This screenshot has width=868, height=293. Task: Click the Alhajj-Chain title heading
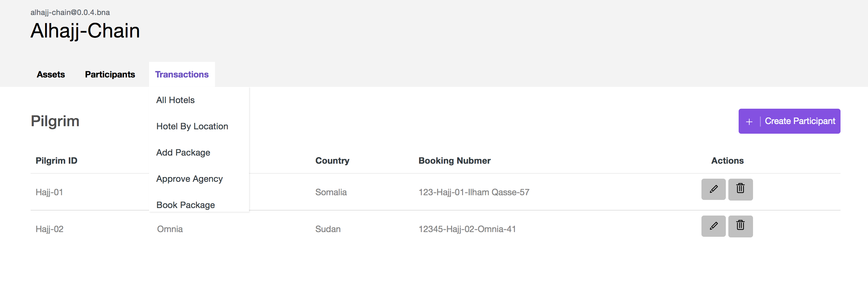tap(85, 31)
